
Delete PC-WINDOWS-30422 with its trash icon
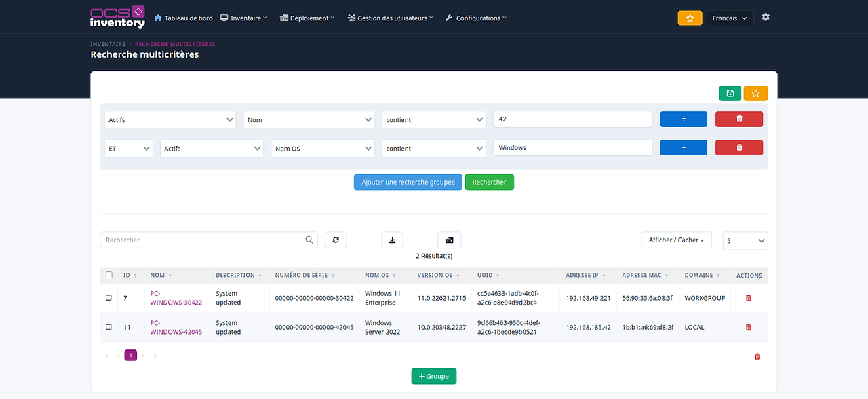[749, 298]
